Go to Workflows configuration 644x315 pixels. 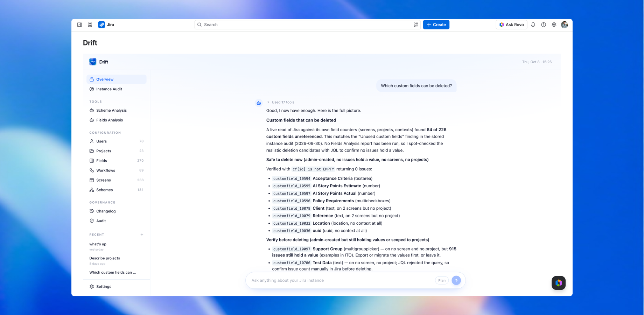point(116,170)
